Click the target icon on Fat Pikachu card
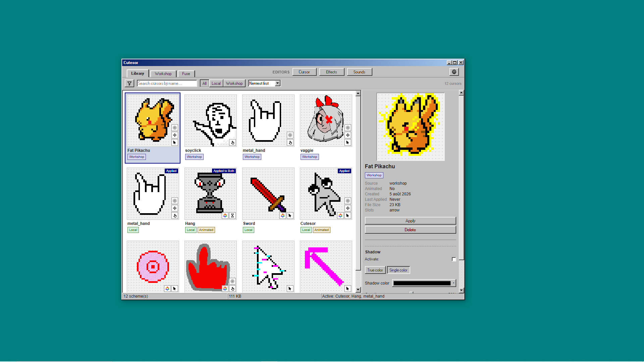The width and height of the screenshot is (644, 362). tap(175, 128)
